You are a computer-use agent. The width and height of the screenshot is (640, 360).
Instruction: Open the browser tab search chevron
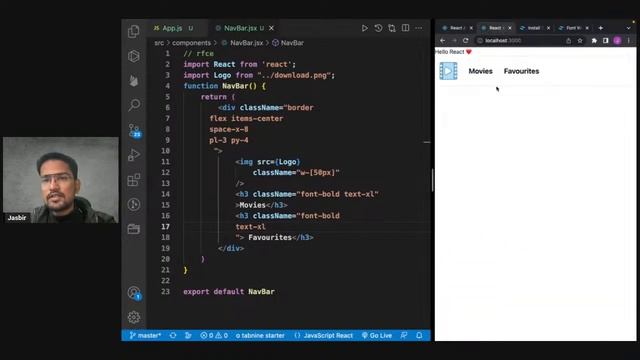629,28
